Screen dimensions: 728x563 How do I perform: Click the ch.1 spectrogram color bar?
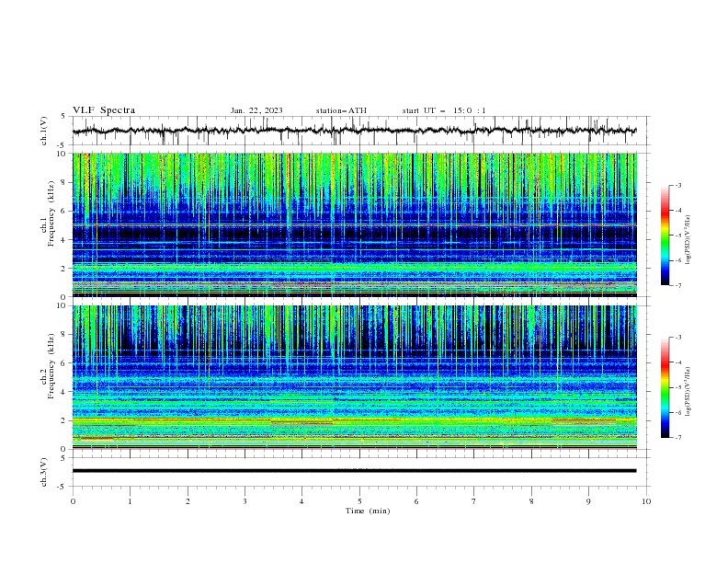pos(665,236)
